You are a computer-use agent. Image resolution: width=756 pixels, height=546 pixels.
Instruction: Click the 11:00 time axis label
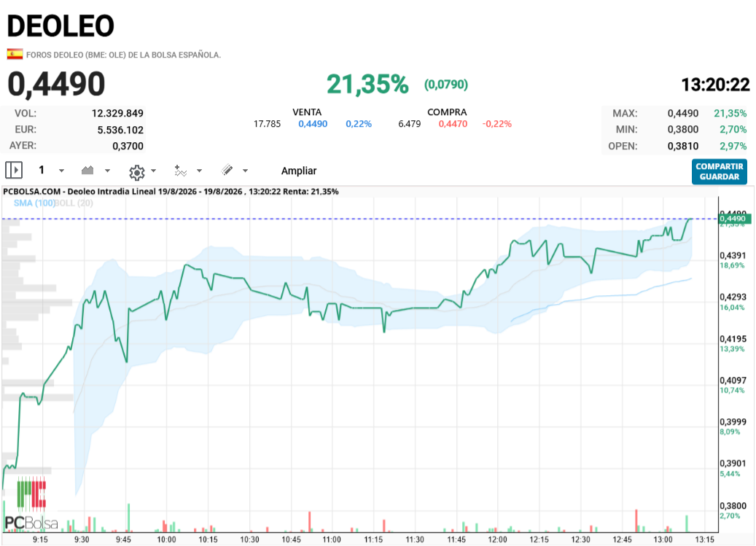tap(332, 539)
